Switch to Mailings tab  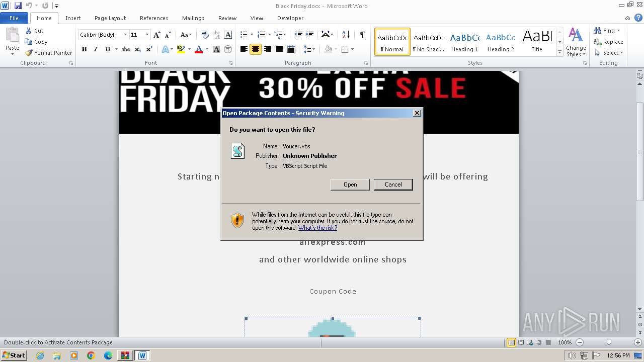point(193,18)
